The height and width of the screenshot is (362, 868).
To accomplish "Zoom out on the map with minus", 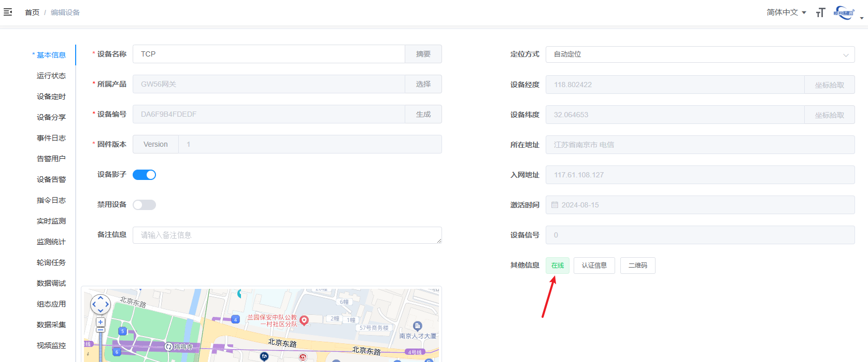I will [x=101, y=330].
